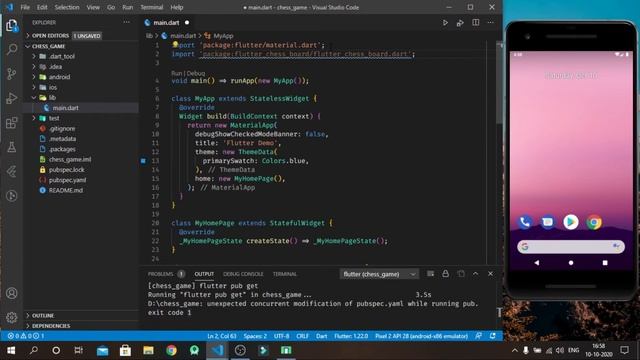Tap the Messages icon in the emulator
The image size is (640, 360).
click(547, 222)
